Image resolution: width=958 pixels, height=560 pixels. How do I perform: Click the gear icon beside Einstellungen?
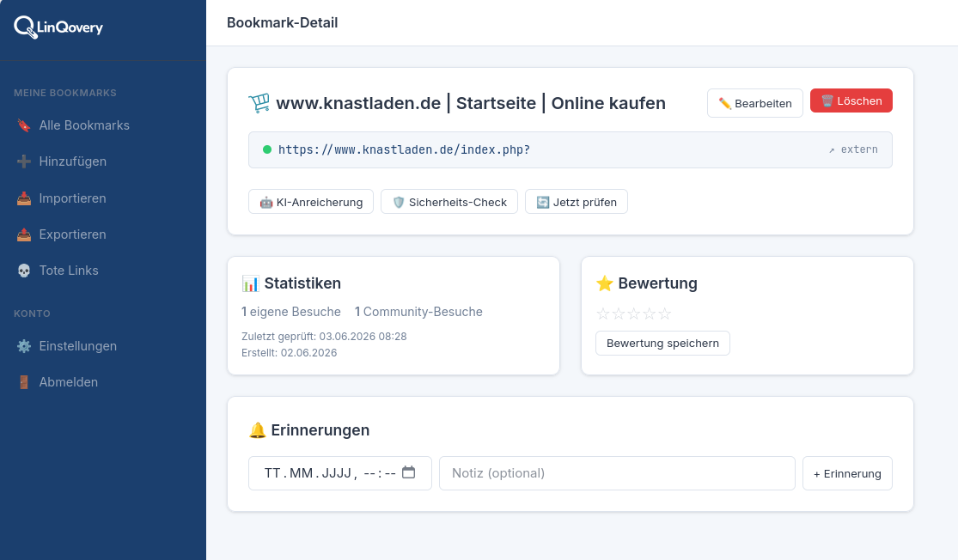[x=24, y=345]
